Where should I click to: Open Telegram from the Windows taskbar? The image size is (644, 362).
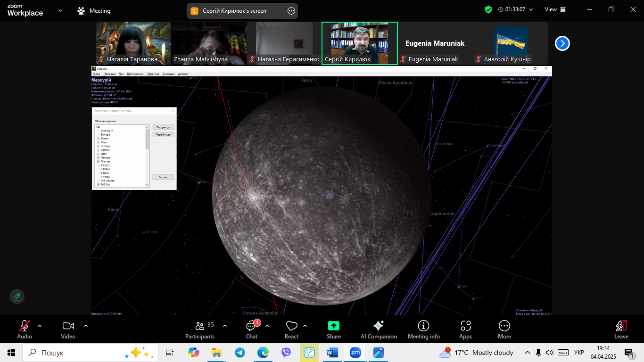point(240,353)
